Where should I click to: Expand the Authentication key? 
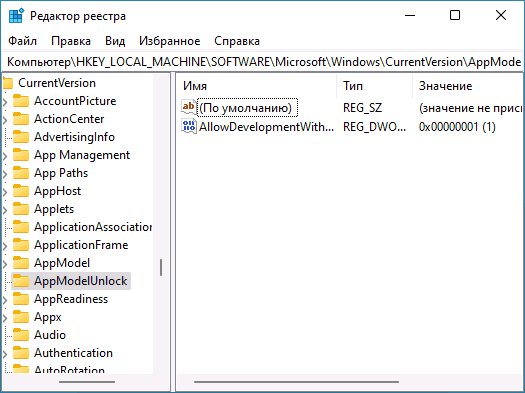click(5, 354)
